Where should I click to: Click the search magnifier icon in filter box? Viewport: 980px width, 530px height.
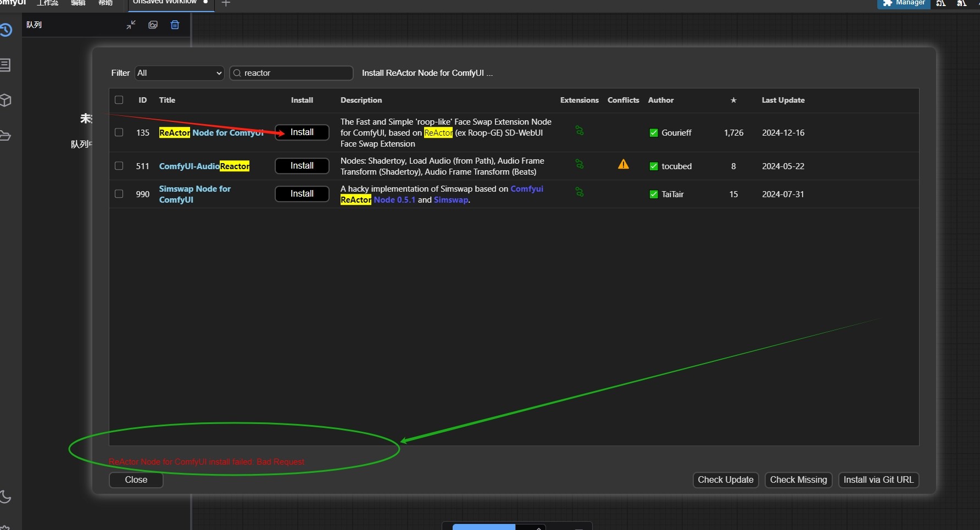(237, 73)
